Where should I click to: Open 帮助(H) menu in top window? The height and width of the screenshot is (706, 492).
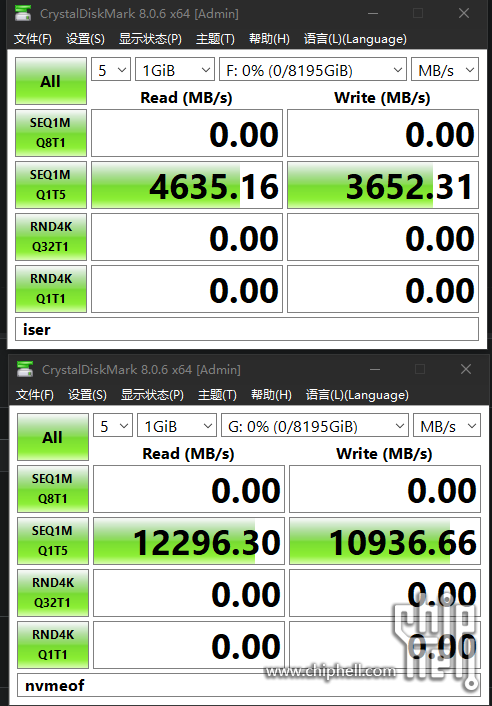269,39
